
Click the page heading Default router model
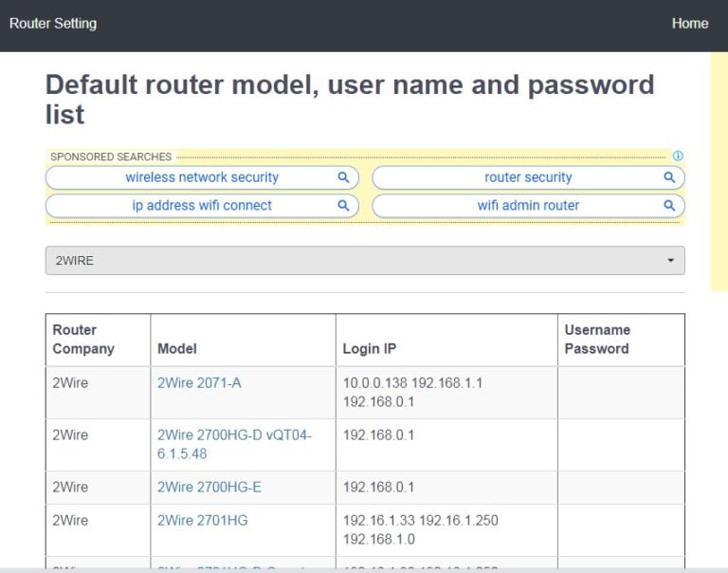350,99
